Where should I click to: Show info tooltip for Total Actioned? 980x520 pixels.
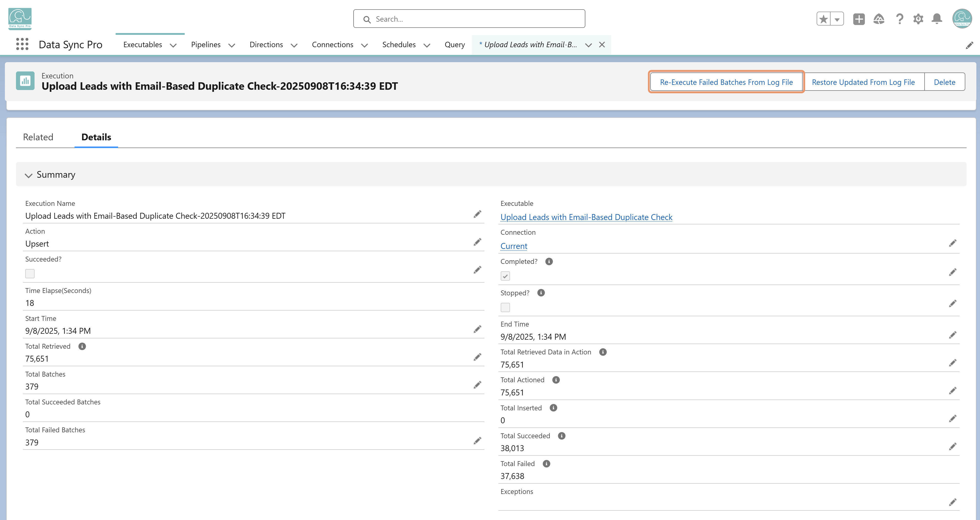point(556,380)
